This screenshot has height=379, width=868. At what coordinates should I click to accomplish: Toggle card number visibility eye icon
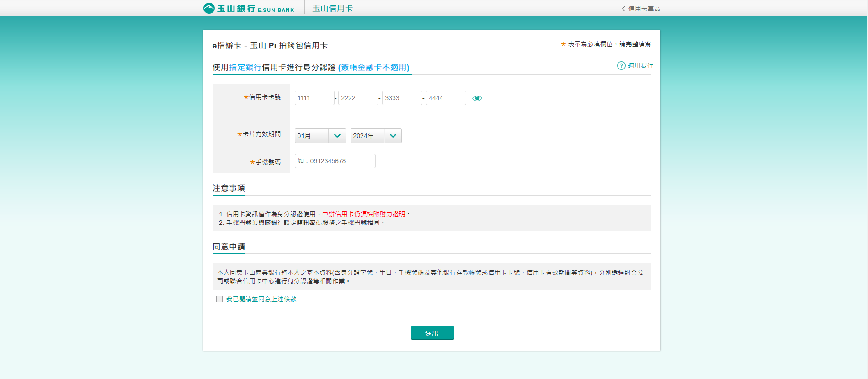477,98
